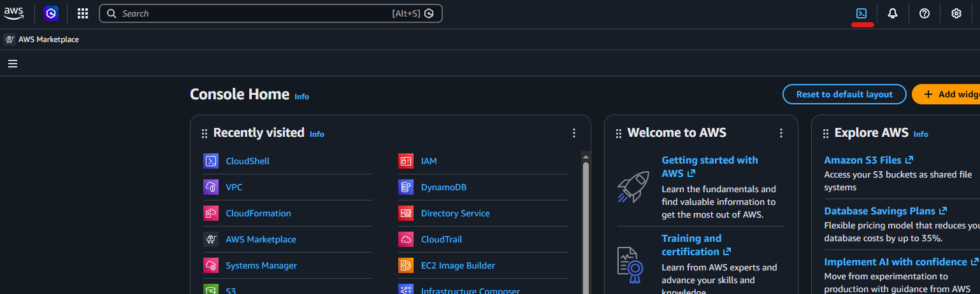Click the VPC service icon

[211, 187]
